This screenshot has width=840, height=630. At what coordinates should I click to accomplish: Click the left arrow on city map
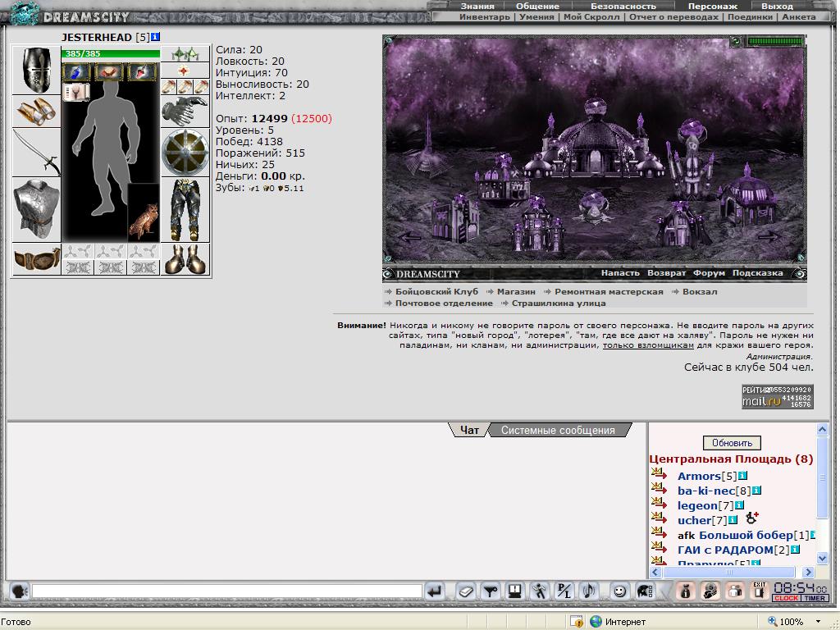pos(411,237)
